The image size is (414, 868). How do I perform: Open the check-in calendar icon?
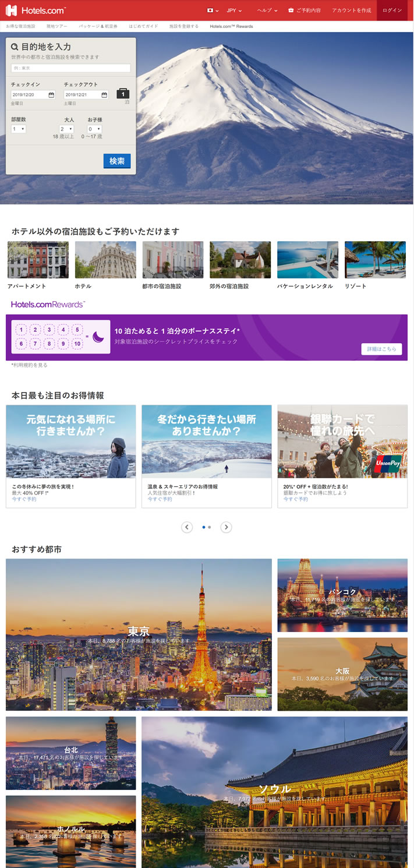[51, 95]
